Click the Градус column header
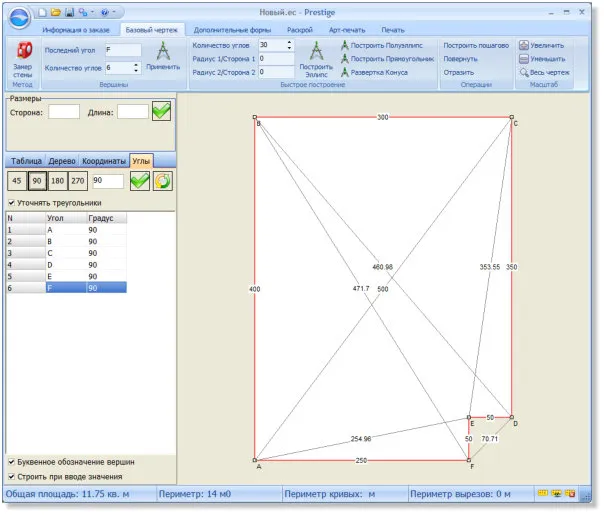Viewport: 604px width, 515px height. pyautogui.click(x=107, y=218)
